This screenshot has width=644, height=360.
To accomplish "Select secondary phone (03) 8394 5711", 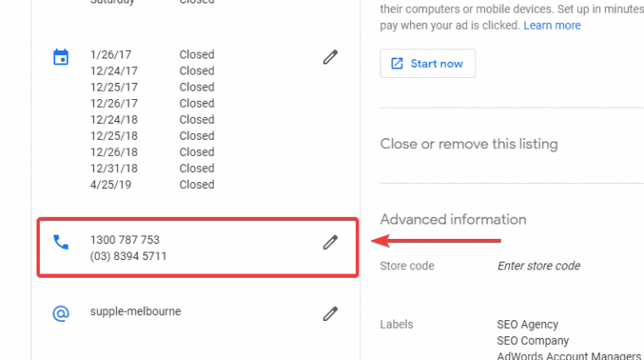I will 128,256.
